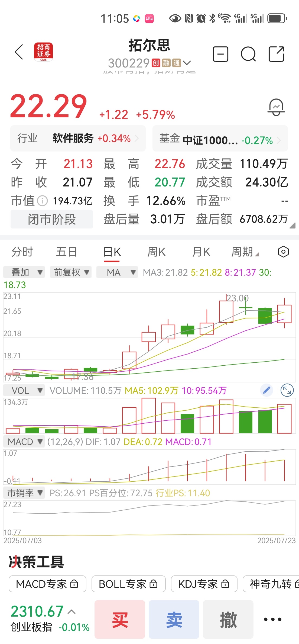Open the KDJ专家 decision tool
The image size is (299, 644).
(x=204, y=584)
